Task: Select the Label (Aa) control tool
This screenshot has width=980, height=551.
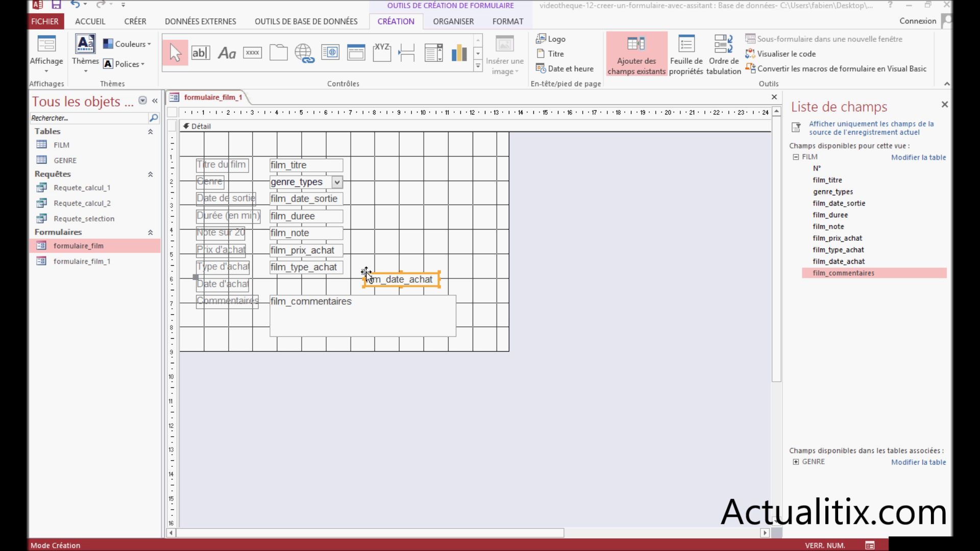Action: click(227, 53)
